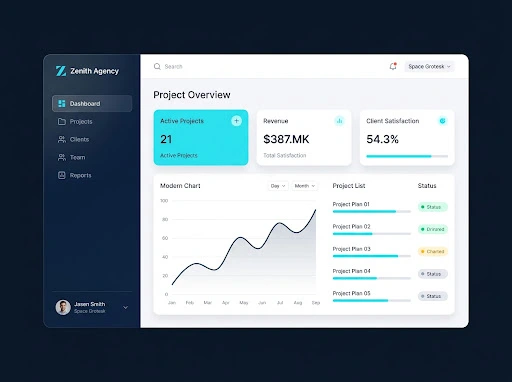Go to Team section
Screen dimensions: 512x382
coord(92,157)
